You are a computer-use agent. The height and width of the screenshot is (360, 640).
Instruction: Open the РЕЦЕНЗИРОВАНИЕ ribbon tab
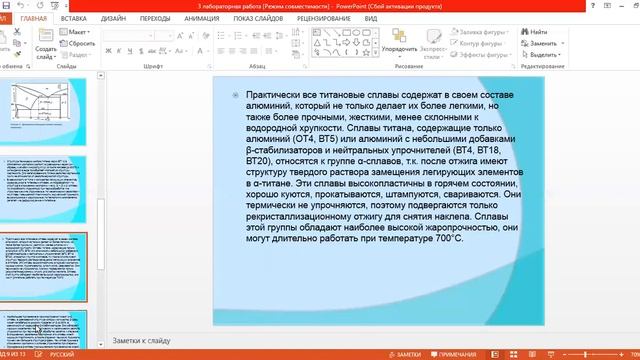324,18
